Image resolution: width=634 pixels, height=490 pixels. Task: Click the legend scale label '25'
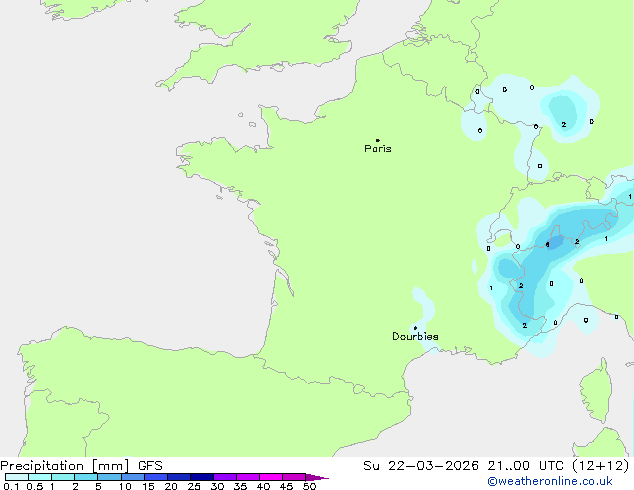click(194, 486)
